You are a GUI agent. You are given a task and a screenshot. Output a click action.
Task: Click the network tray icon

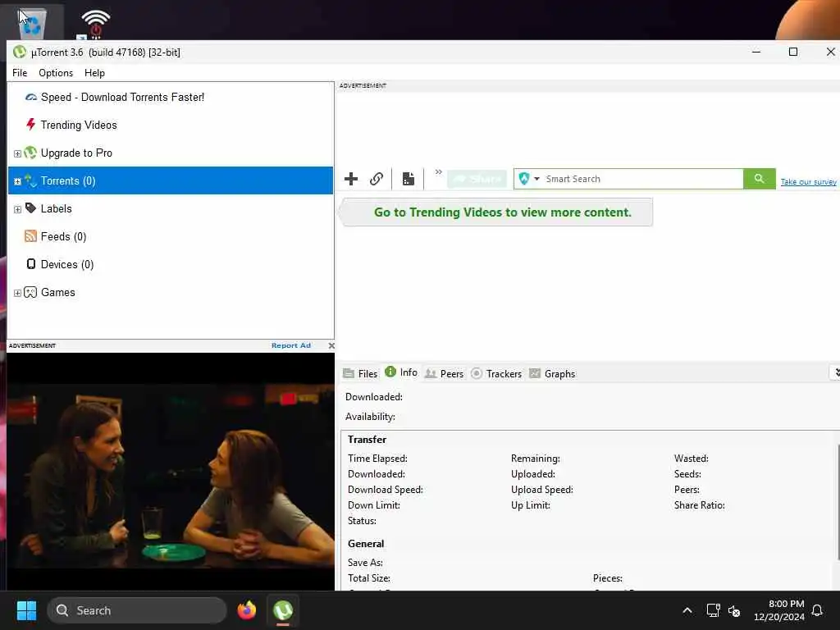coord(713,610)
